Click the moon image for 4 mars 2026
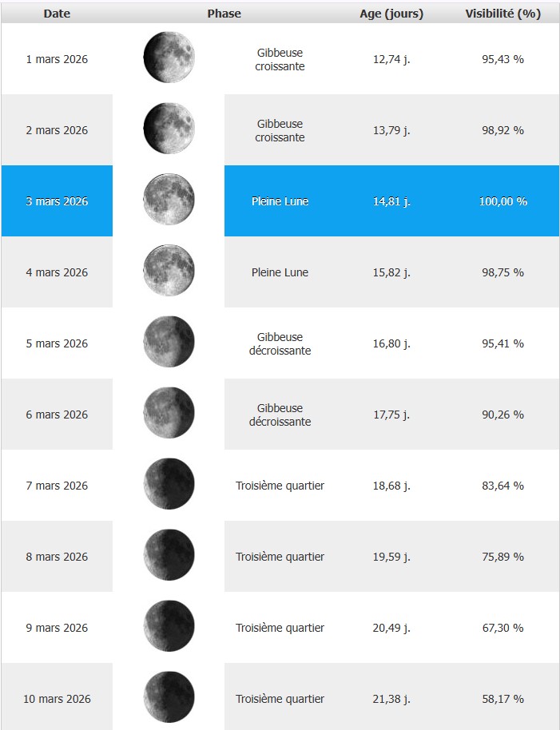 click(x=169, y=271)
